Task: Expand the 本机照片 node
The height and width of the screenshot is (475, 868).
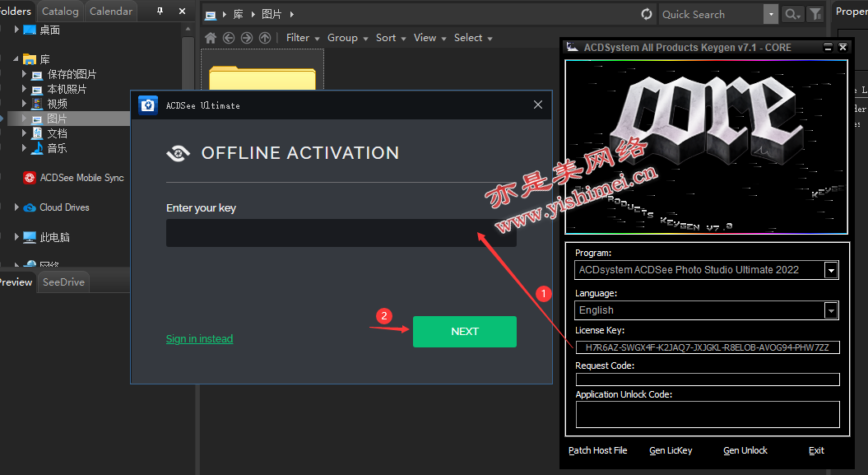Action: pos(24,89)
